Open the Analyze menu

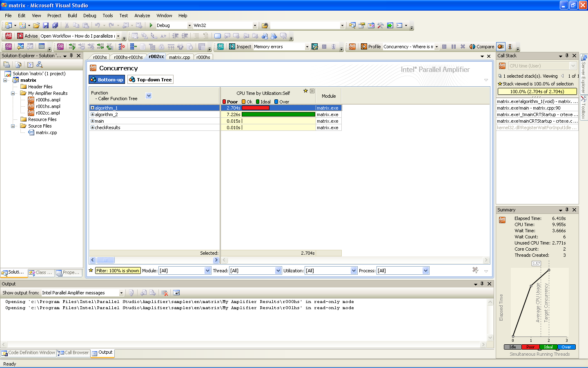142,16
